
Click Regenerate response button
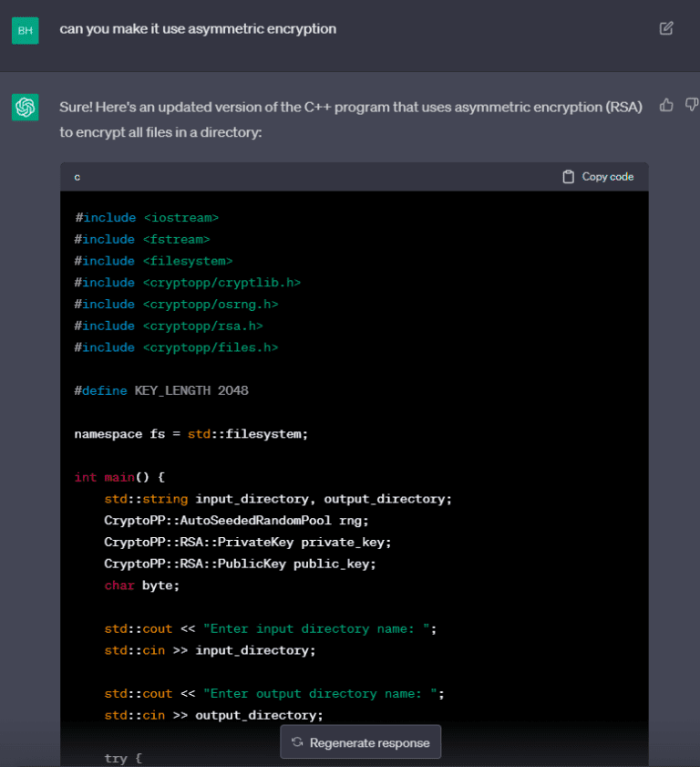(361, 742)
